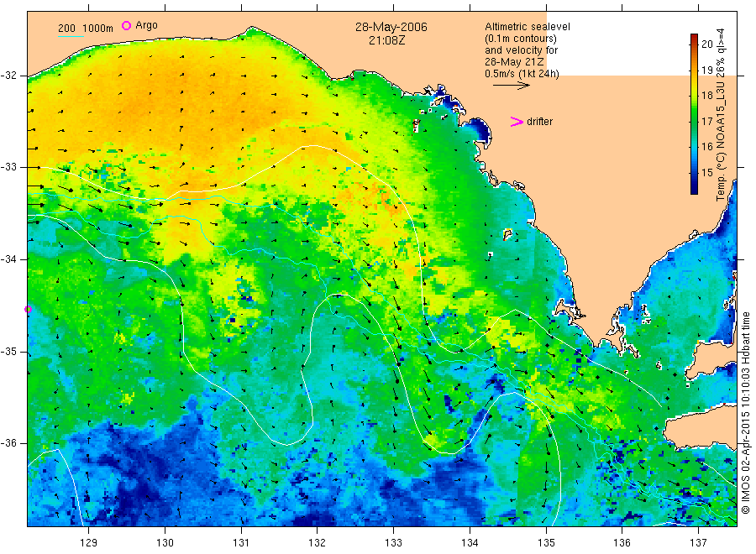
Task: Click the color bar value 19
Action: coord(706,70)
